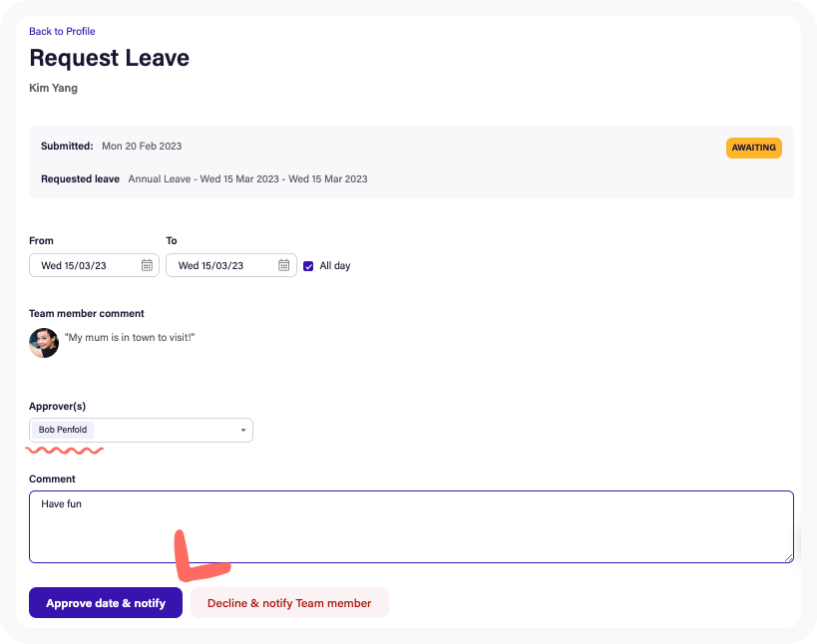Click the comment box resize handle
Image resolution: width=817 pixels, height=644 pixels.
[x=789, y=558]
